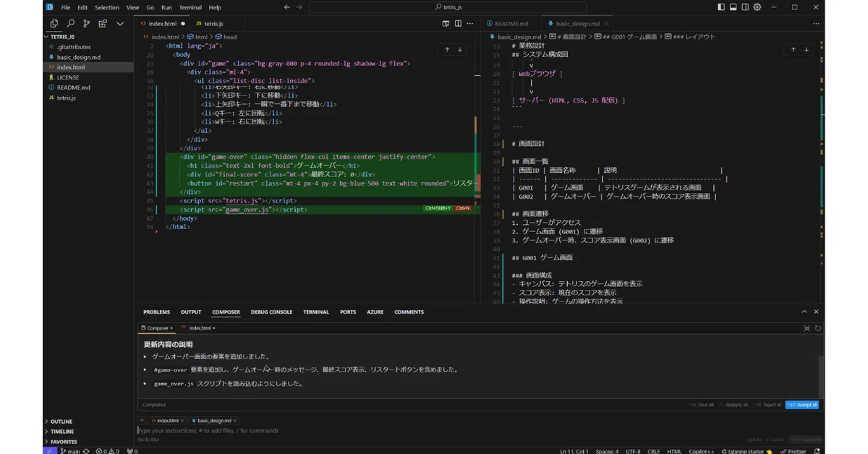Close the bottom panel
The height and width of the screenshot is (454, 868).
pos(817,312)
